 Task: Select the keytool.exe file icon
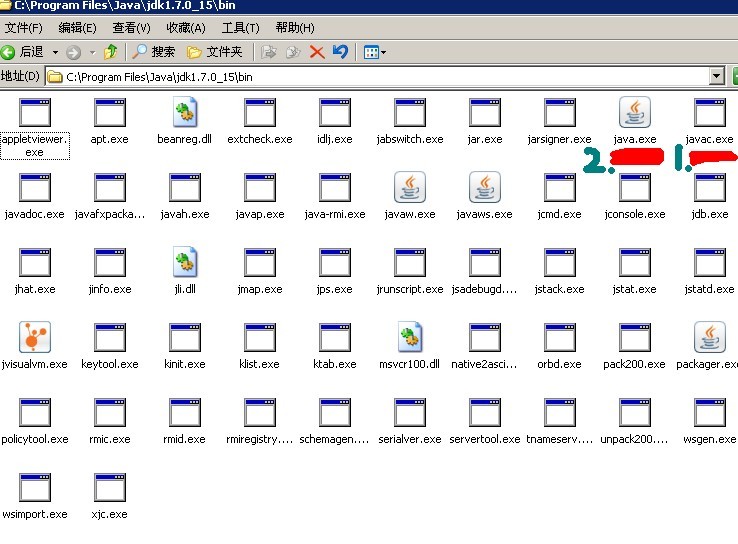109,337
